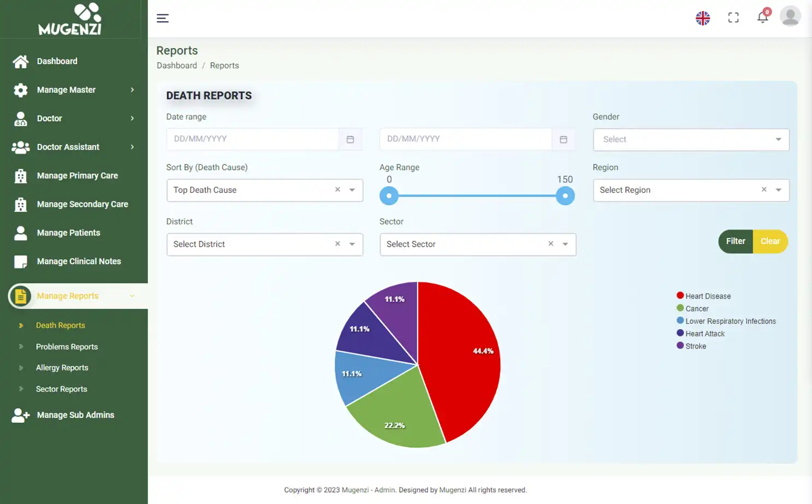
Task: Open end date calendar picker icon
Action: pyautogui.click(x=563, y=139)
